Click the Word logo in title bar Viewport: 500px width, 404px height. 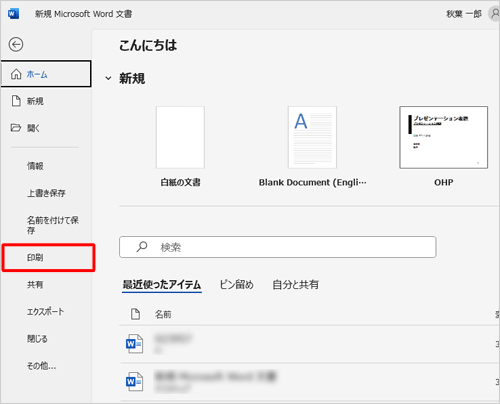[x=13, y=14]
